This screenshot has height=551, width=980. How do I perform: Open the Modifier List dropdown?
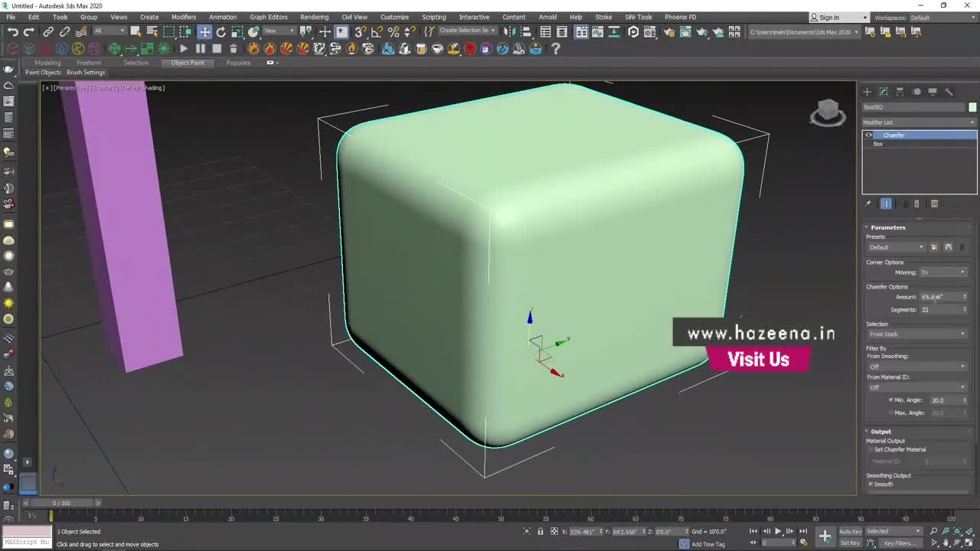919,122
